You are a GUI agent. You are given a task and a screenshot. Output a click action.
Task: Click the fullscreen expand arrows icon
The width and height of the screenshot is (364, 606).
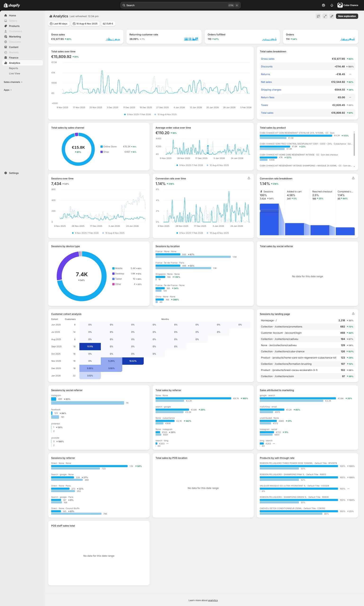[325, 16]
